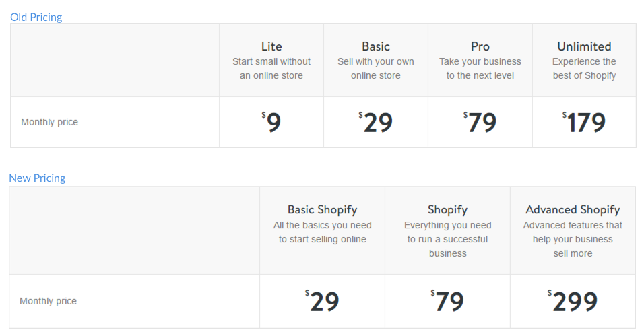Select the Basic plan heading

pos(376,46)
